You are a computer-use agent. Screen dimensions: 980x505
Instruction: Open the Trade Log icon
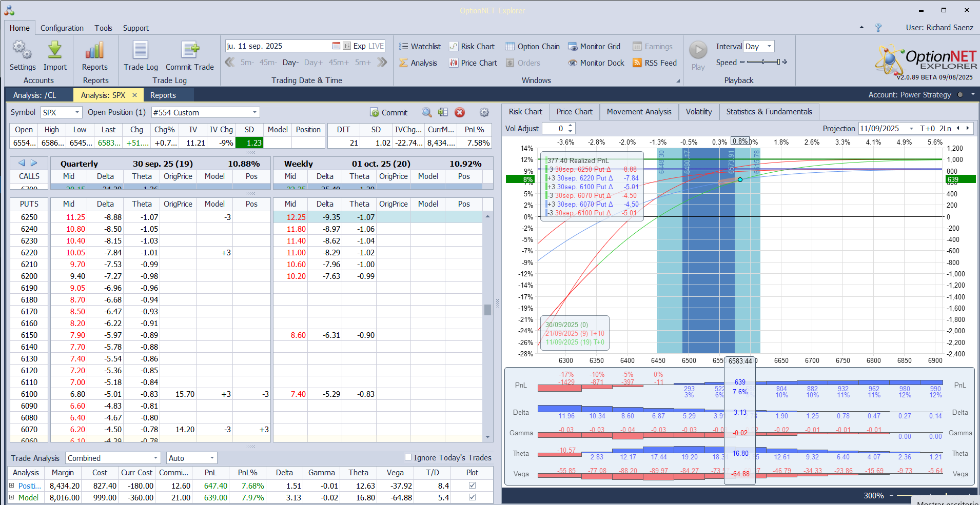pyautogui.click(x=141, y=50)
